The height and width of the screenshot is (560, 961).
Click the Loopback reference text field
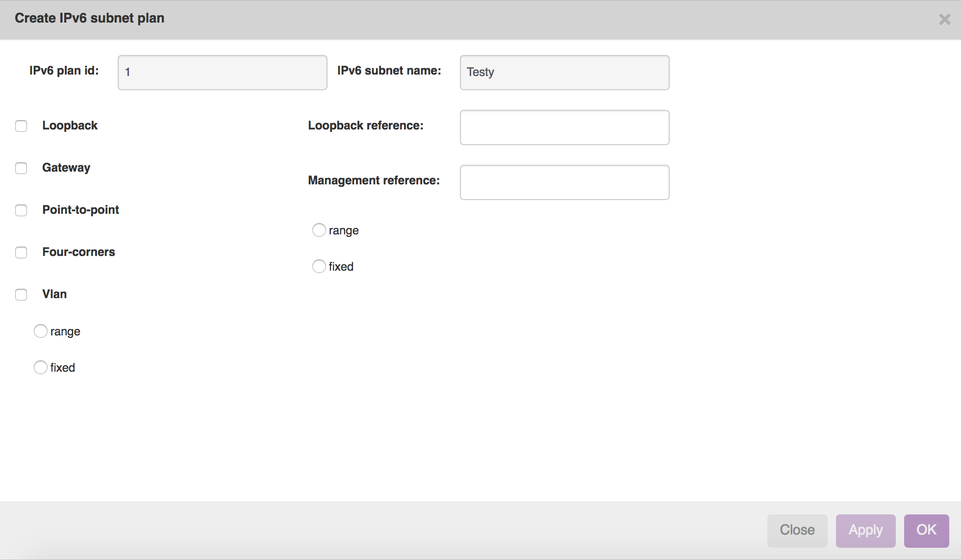[564, 127]
